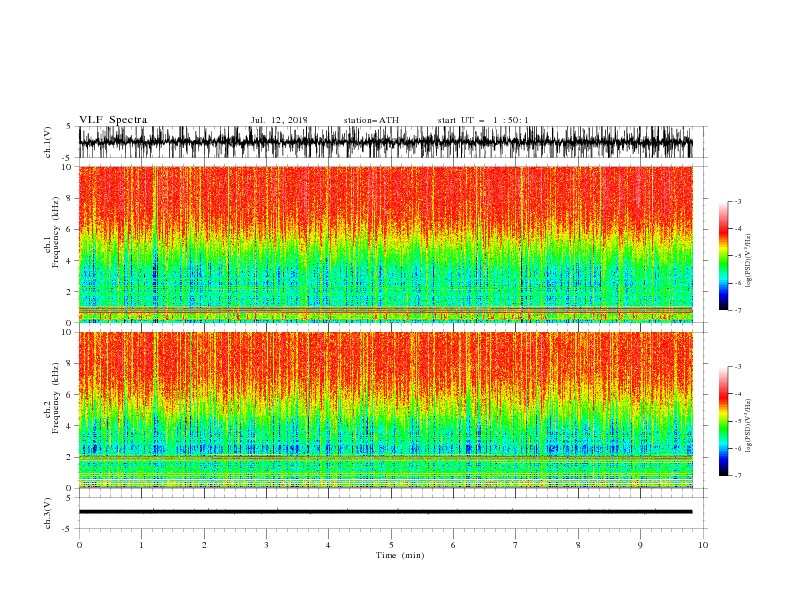
Task: Click the 'Time (min)' axis label
Action: click(400, 555)
